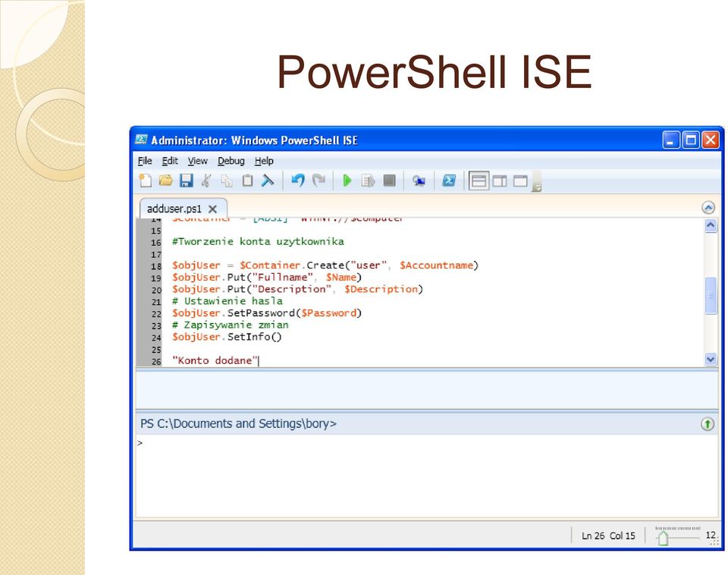Click the script pane scrollbar up arrow
Image resolution: width=728 pixels, height=575 pixels.
(711, 226)
